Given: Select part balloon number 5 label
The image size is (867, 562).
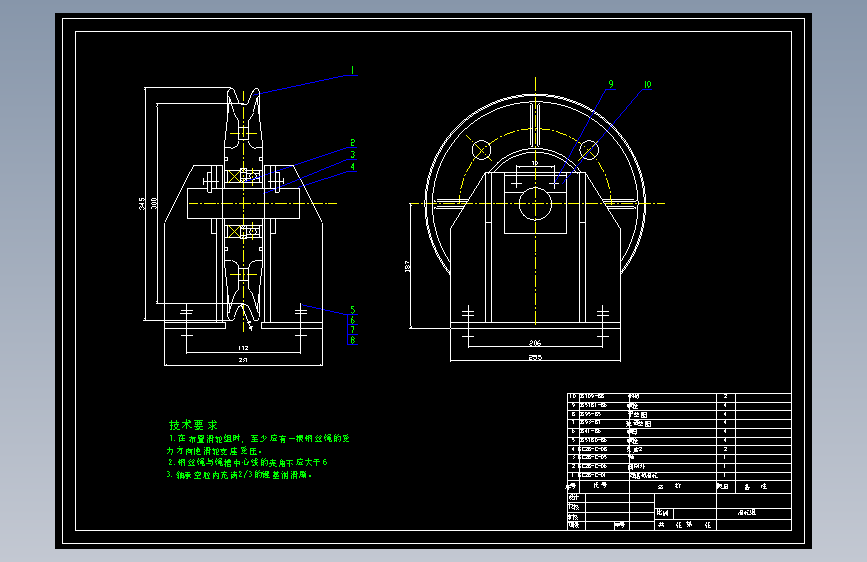Looking at the screenshot, I should 353,310.
